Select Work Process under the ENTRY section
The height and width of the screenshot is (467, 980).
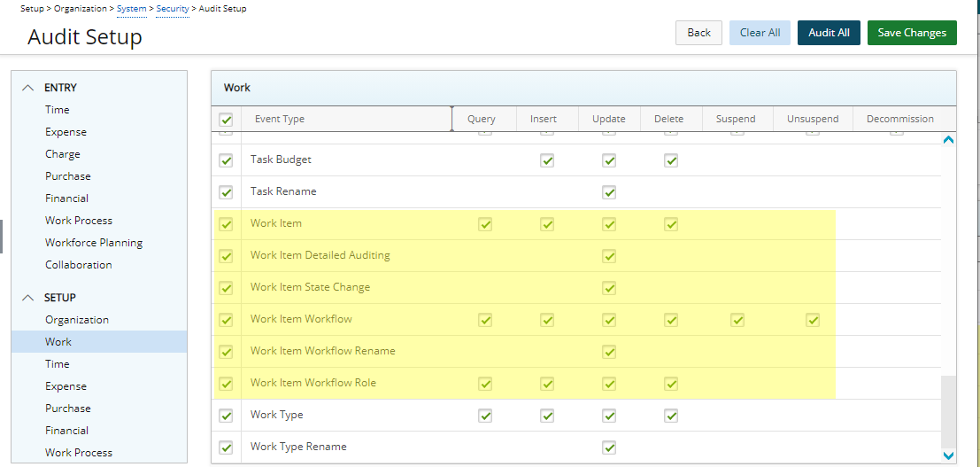point(79,221)
